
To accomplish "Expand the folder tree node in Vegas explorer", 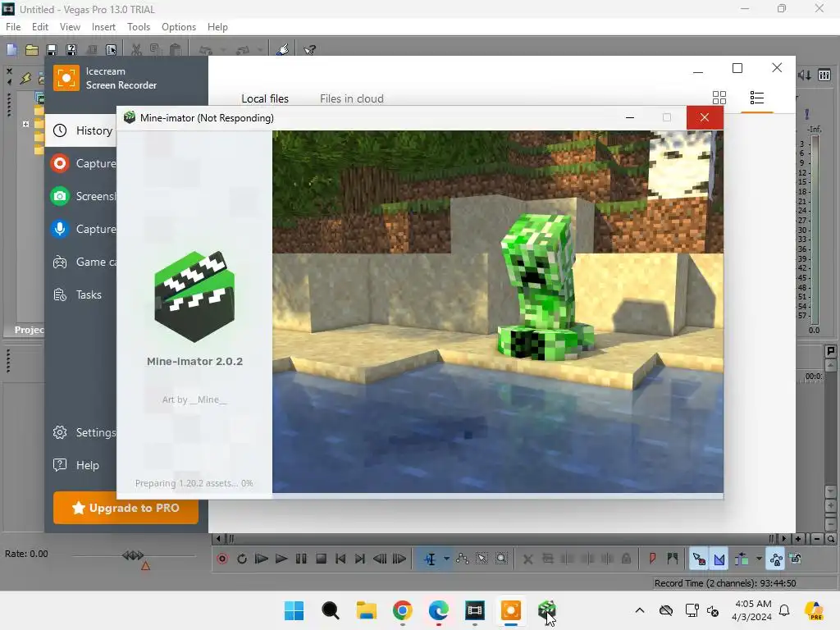I will coord(25,124).
